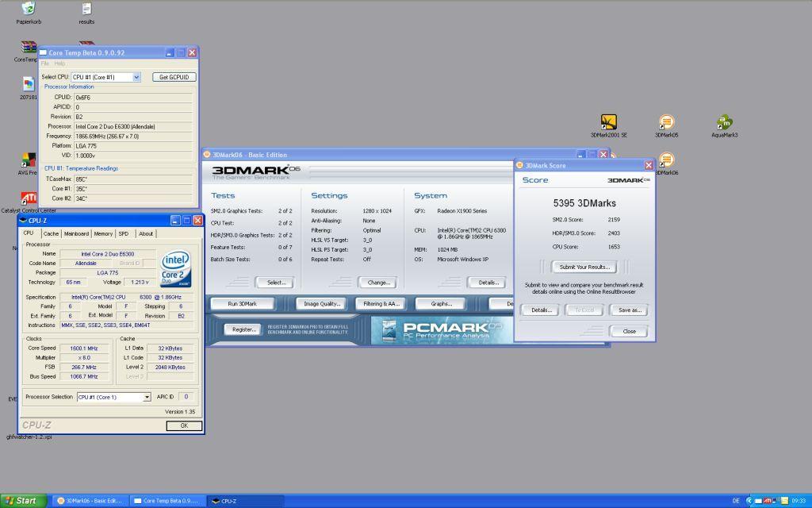
Task: Click the Core Speed value in CPU-Z
Action: point(84,348)
